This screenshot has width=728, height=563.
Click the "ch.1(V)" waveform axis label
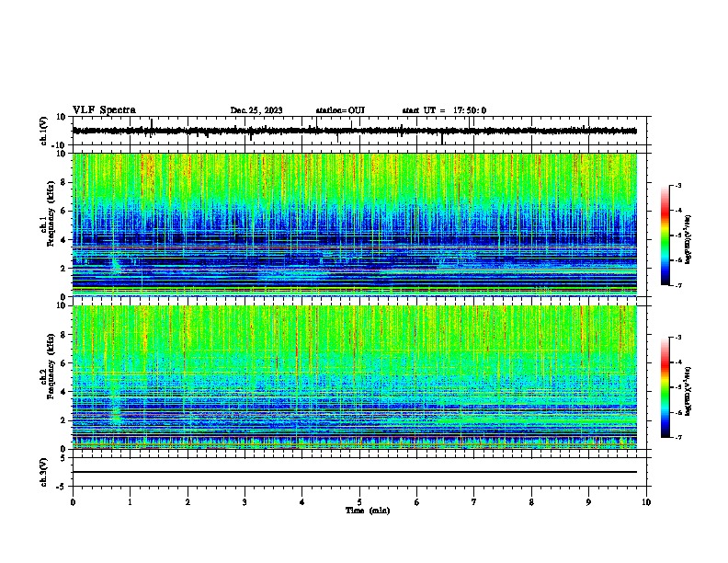pos(44,131)
